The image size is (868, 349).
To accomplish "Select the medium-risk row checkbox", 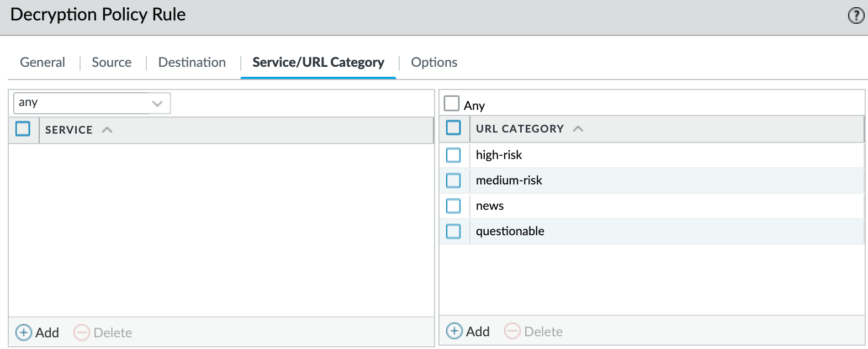I will coord(453,181).
